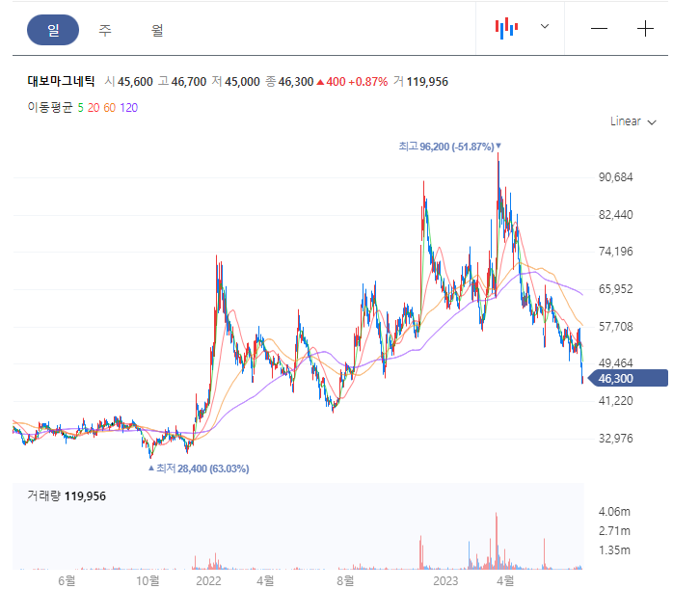
Task: Switch to weekly 주 chart view
Action: coord(105,30)
